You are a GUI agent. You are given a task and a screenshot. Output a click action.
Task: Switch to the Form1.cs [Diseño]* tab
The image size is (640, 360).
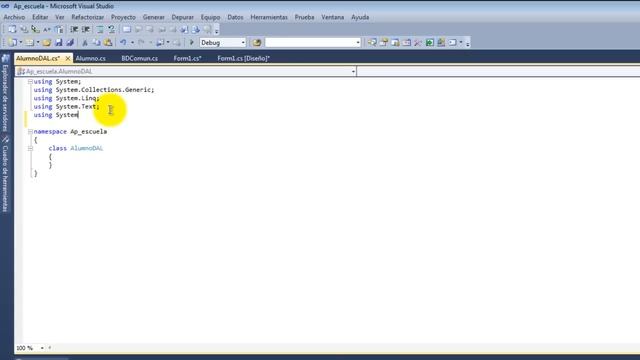coord(243,58)
